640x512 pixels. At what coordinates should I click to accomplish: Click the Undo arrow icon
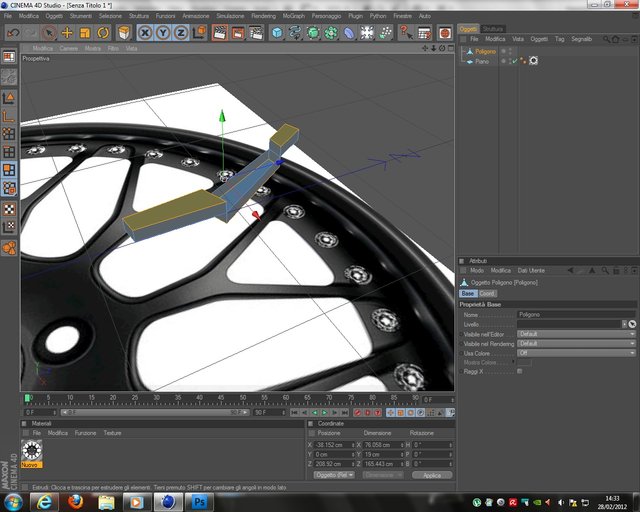13,33
